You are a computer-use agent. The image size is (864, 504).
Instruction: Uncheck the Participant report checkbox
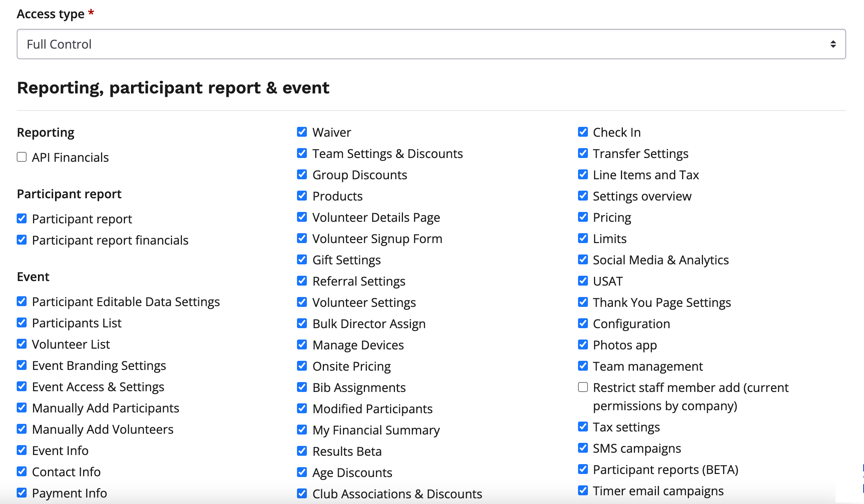(x=22, y=218)
